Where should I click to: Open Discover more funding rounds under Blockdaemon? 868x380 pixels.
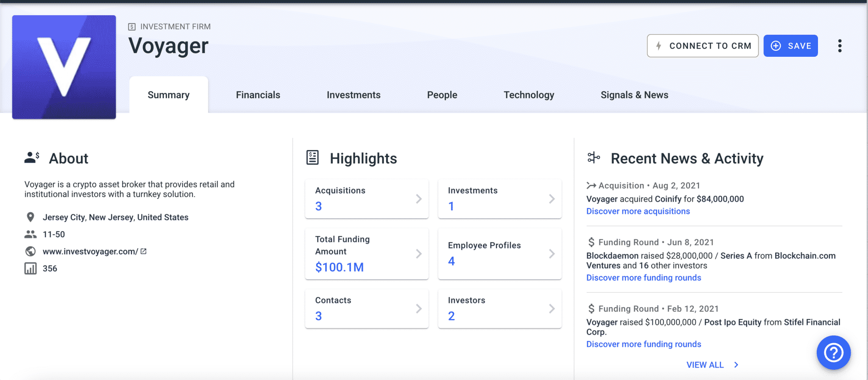tap(644, 278)
